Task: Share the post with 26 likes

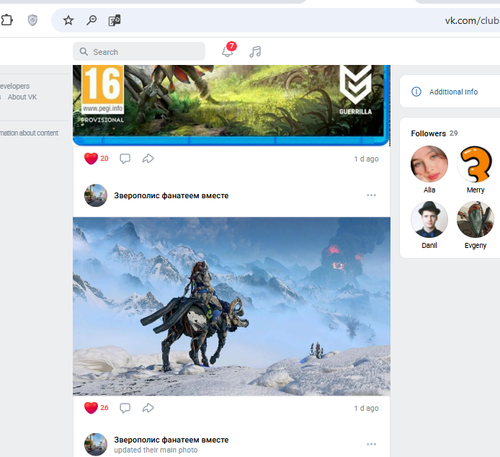Action: (x=148, y=408)
